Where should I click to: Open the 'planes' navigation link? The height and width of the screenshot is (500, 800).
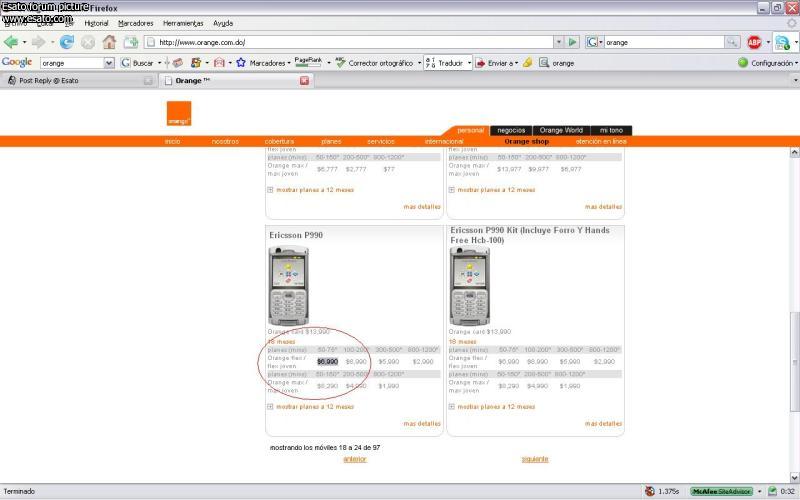point(331,141)
